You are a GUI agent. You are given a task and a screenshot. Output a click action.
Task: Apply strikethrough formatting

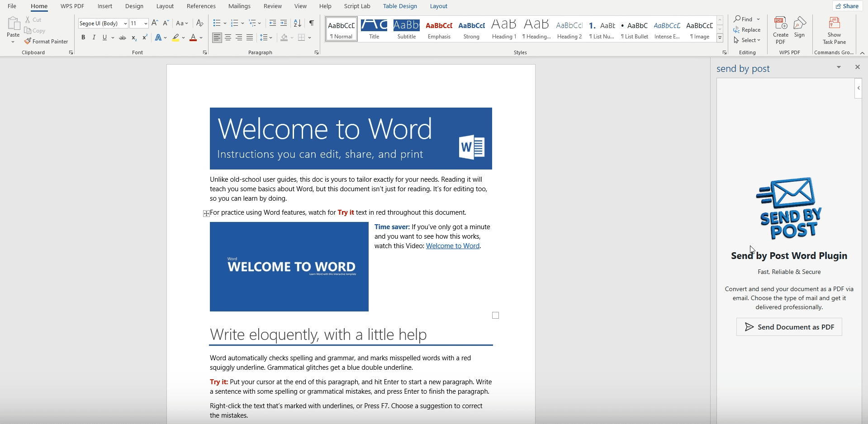pyautogui.click(x=122, y=38)
